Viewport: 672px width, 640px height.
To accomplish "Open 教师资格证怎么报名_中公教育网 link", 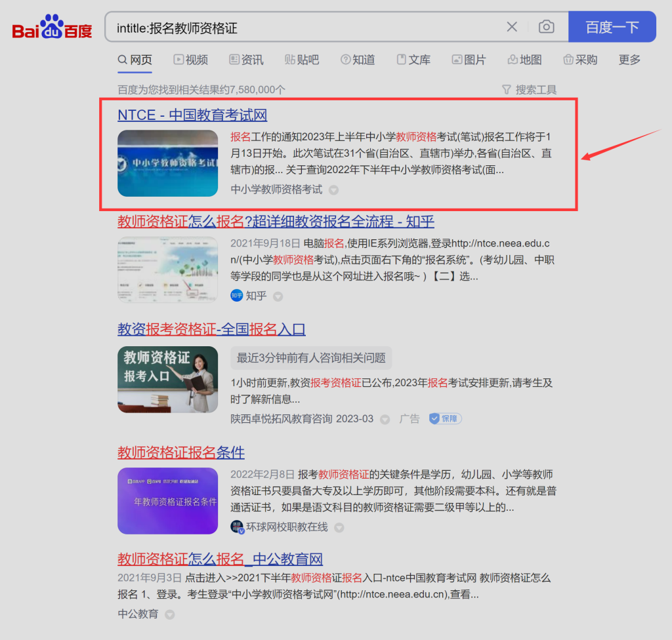I will (x=220, y=559).
